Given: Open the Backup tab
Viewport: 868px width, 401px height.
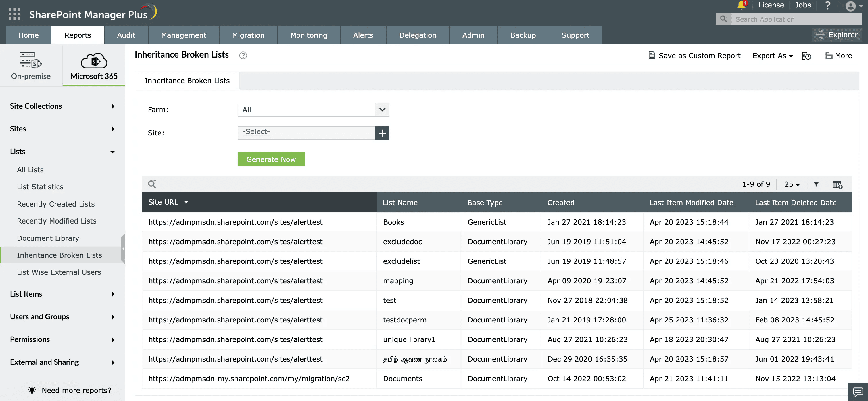Looking at the screenshot, I should click(x=523, y=35).
